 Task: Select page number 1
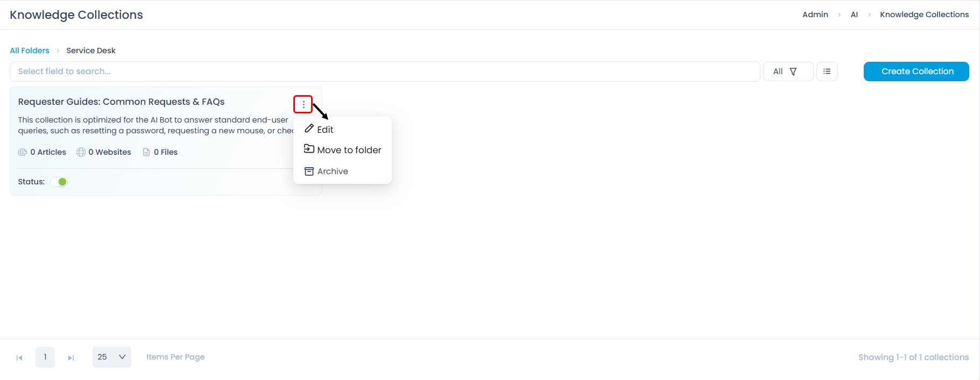45,357
